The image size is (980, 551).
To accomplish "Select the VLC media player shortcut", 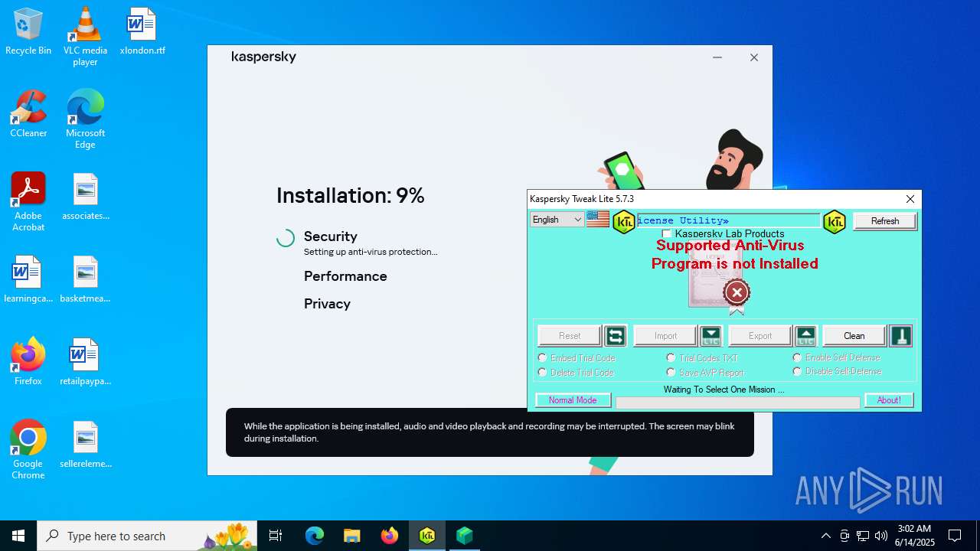I will pos(85,36).
